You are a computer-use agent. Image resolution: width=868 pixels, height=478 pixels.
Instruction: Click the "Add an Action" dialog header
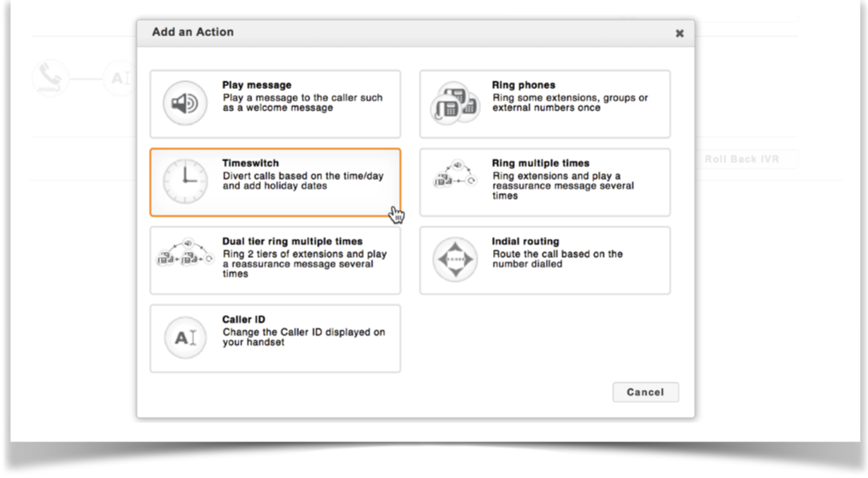coord(193,32)
